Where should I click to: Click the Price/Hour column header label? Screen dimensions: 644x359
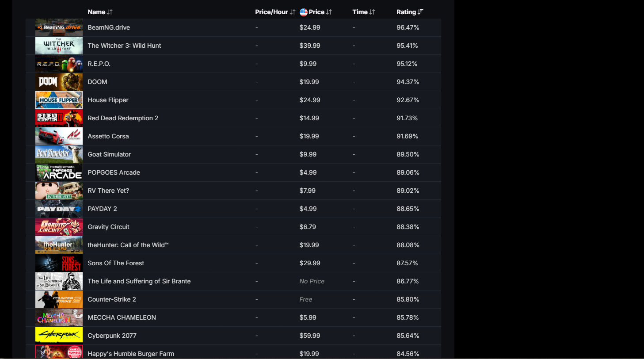pos(271,12)
